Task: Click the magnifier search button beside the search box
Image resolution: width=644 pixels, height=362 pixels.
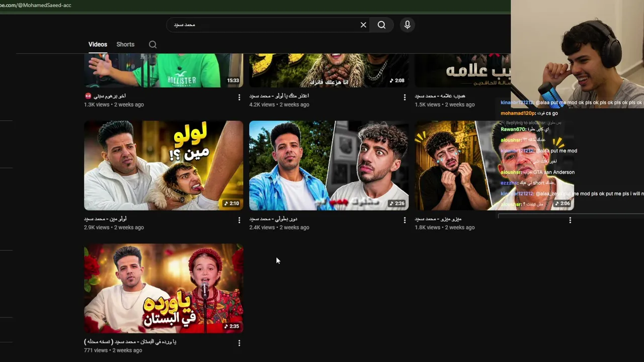Action: coord(381,25)
